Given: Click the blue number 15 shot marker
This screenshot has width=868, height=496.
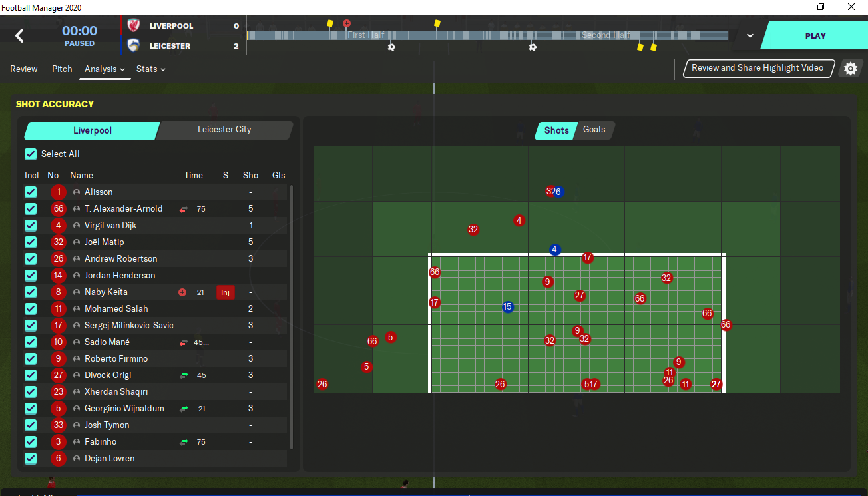Looking at the screenshot, I should click(x=508, y=307).
